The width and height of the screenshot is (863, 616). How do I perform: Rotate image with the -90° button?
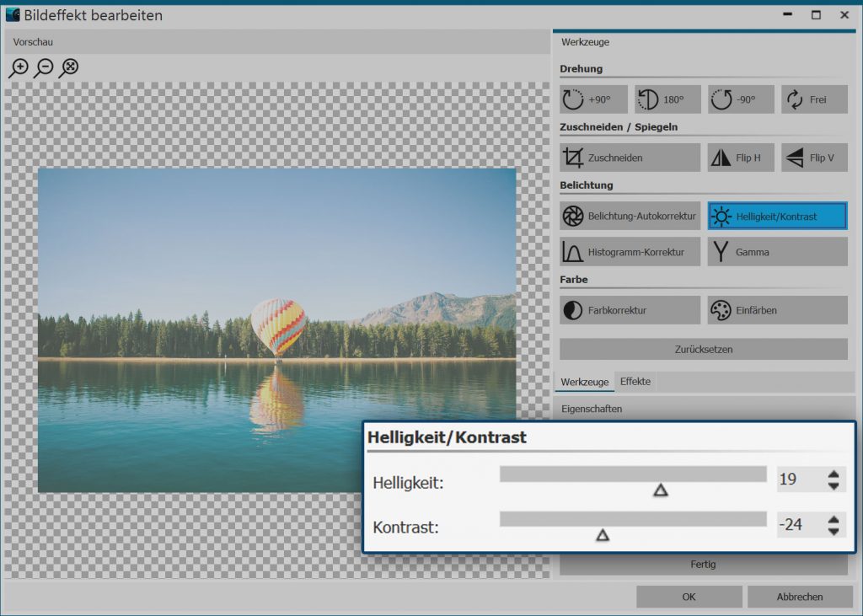[x=740, y=99]
